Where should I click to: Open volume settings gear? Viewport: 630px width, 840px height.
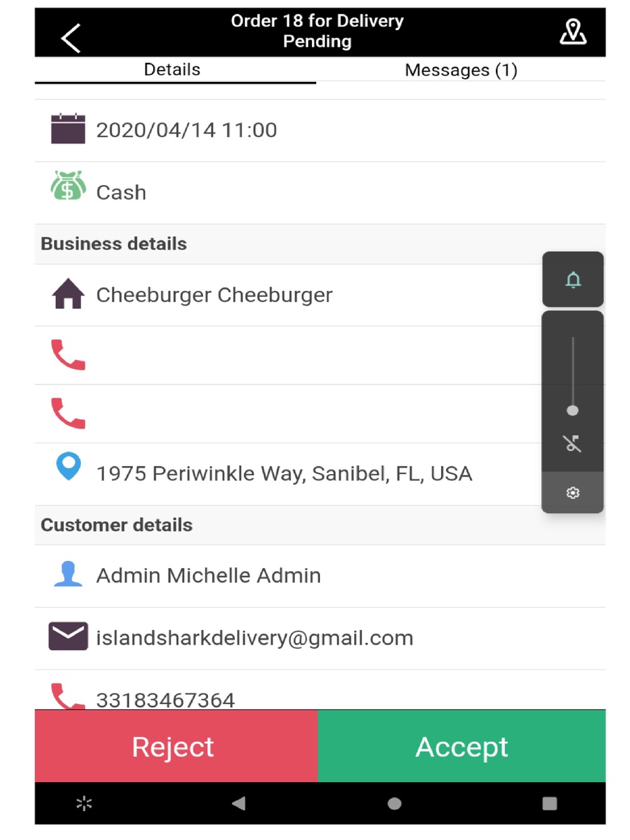[573, 492]
